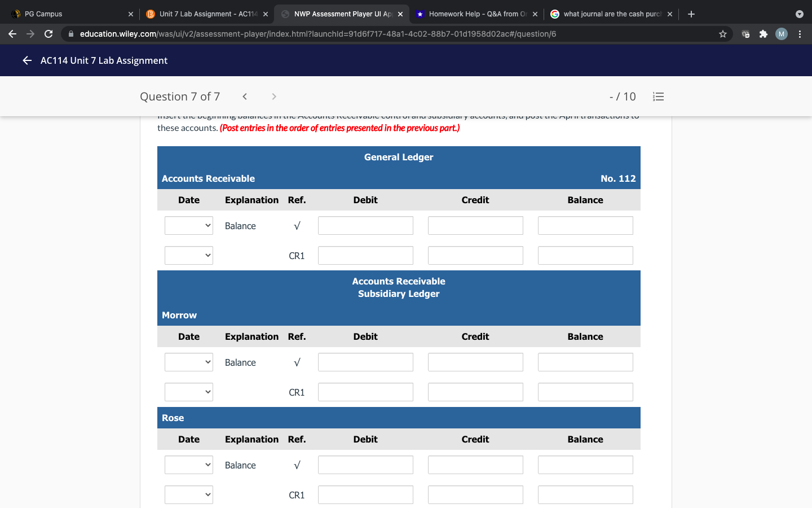
Task: Click Balance field in Rose Balance row
Action: click(x=585, y=465)
